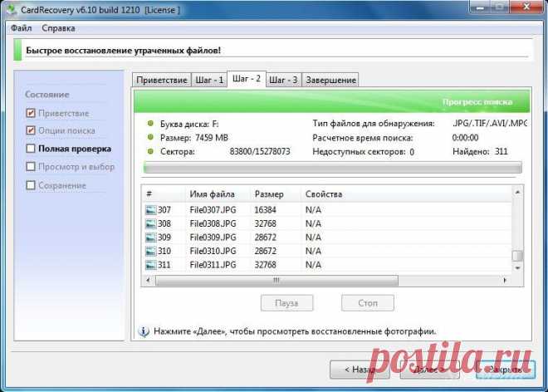Click the sectors value 83800/15278073
Viewport: 548px width, 392px height.
point(260,151)
